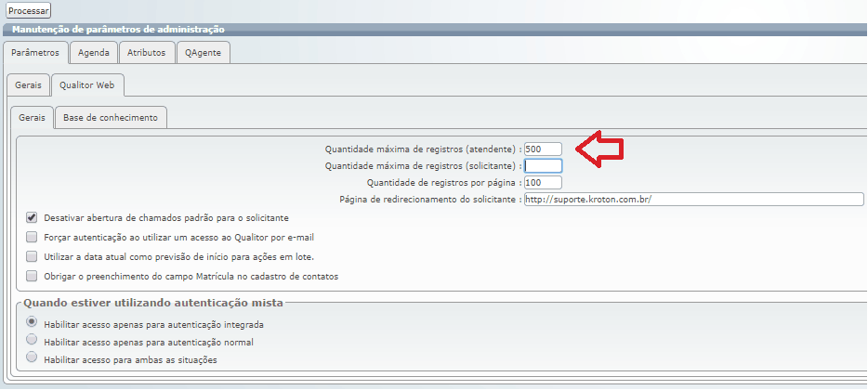The width and height of the screenshot is (868, 390).
Task: Click the atendente max records field
Action: coord(543,149)
